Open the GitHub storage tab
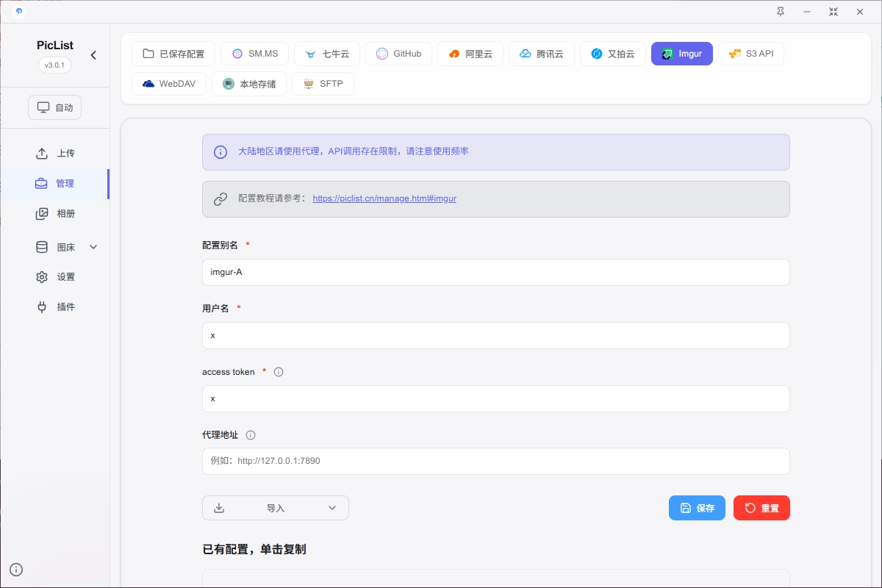The image size is (882, 588). 398,54
